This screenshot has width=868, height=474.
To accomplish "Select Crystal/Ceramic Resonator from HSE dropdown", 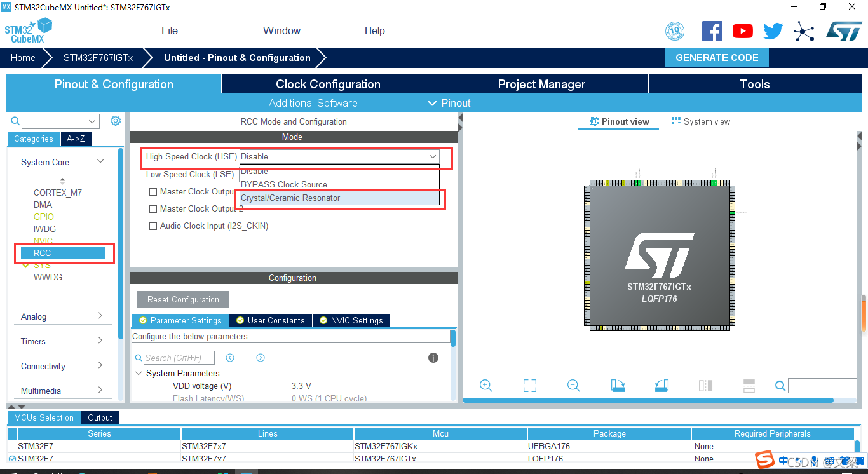I will click(290, 198).
